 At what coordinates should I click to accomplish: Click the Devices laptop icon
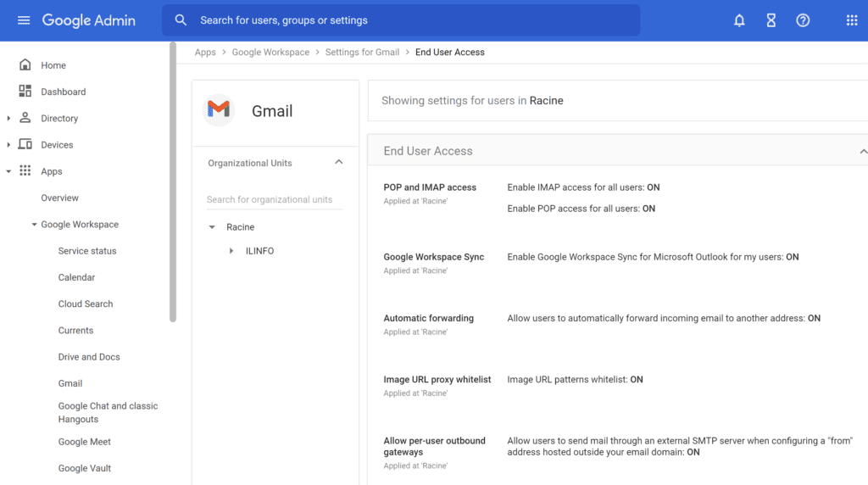pyautogui.click(x=25, y=144)
